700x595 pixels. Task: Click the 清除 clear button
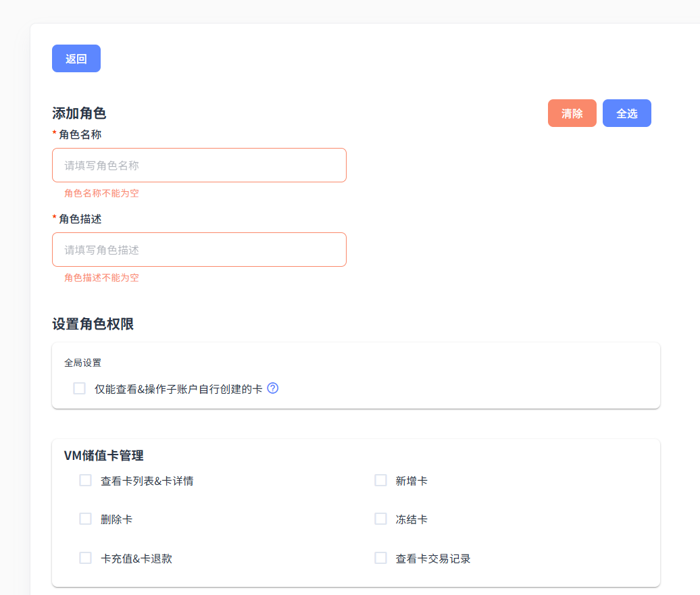[x=572, y=113]
